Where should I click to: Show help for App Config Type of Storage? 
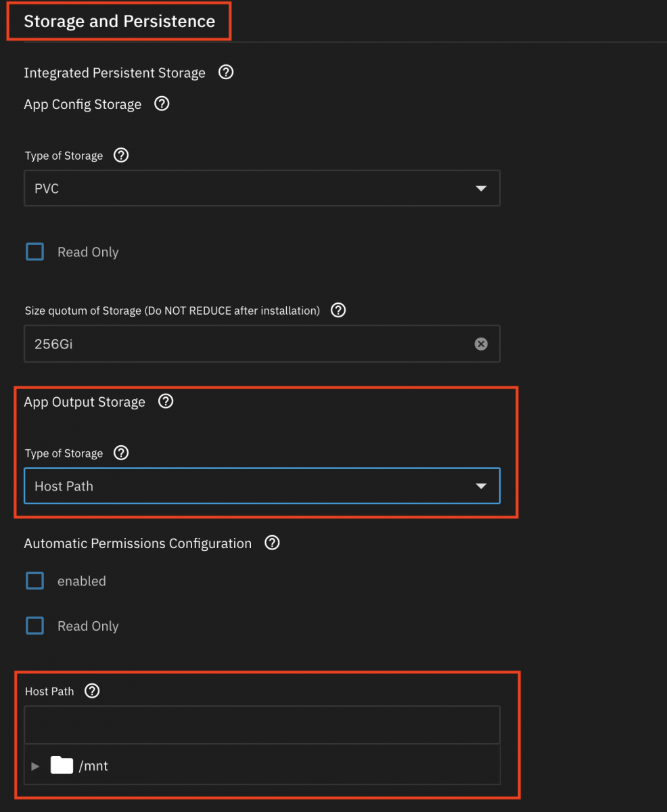[x=121, y=156]
